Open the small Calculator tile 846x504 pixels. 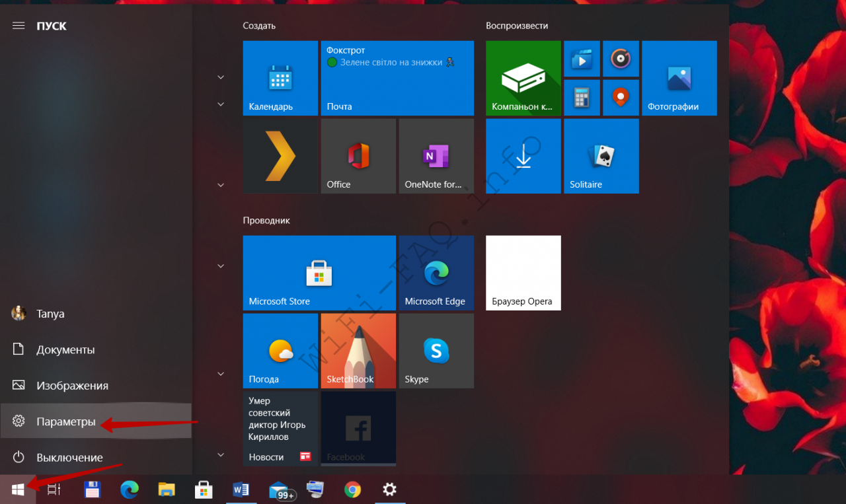point(582,98)
